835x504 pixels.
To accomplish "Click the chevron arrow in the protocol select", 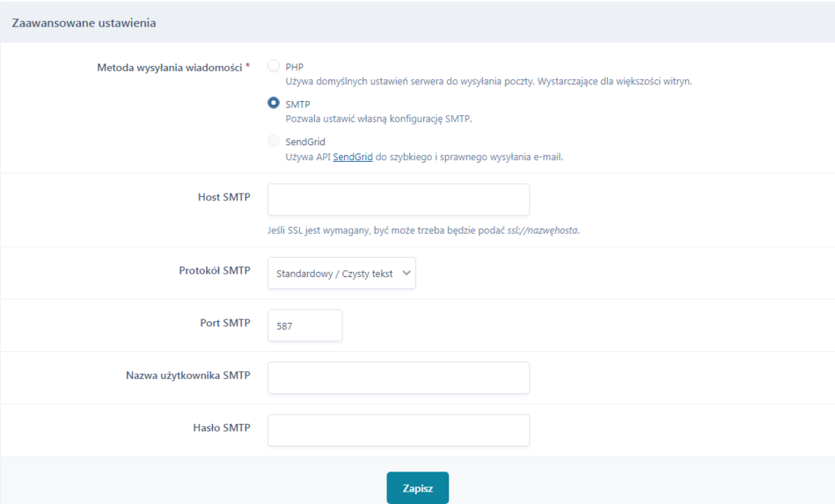I will (407, 273).
